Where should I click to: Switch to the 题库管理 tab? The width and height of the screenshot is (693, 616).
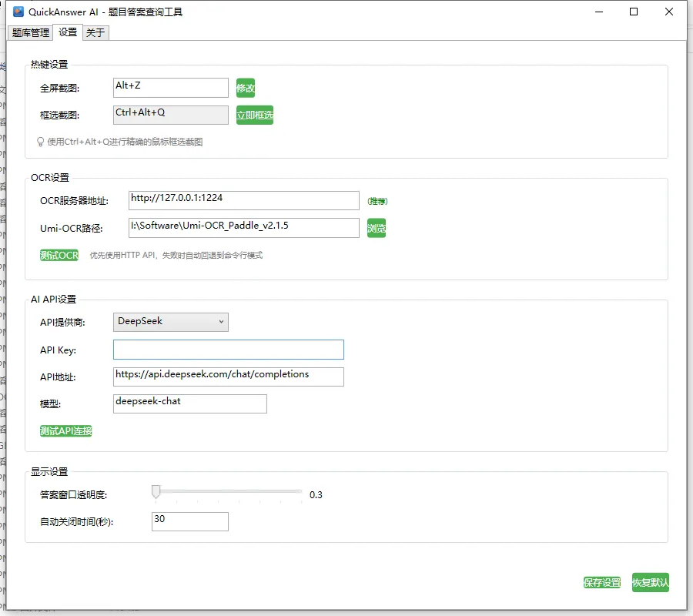(31, 32)
